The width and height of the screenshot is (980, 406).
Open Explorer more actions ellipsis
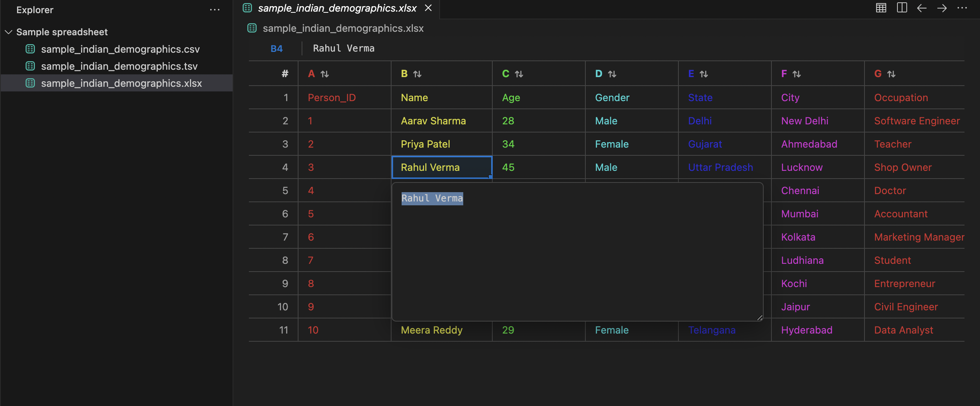pos(214,10)
